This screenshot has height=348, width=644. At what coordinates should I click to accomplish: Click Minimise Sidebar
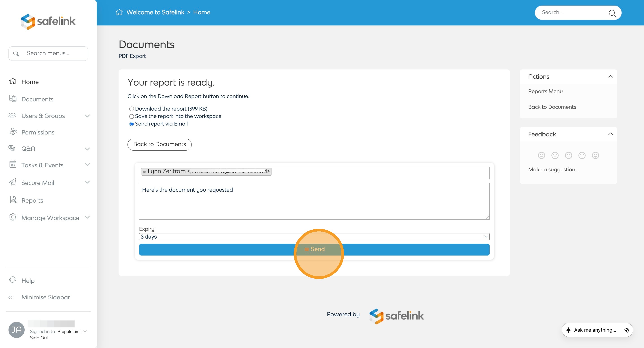pyautogui.click(x=45, y=297)
